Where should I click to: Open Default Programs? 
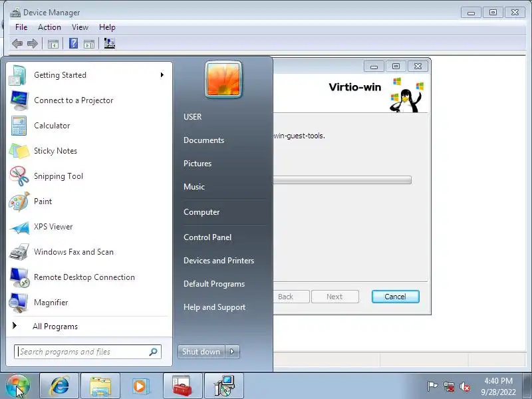(x=214, y=284)
